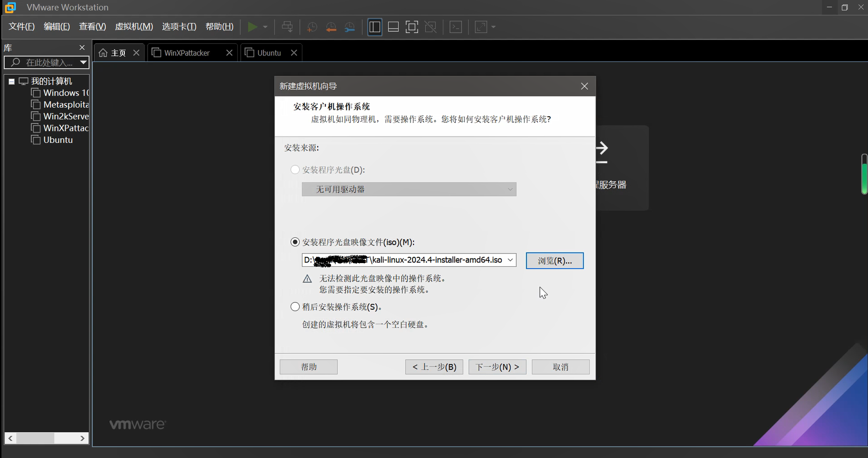Click the home icon on 主页 tab
This screenshot has width=868, height=458.
pyautogui.click(x=103, y=53)
